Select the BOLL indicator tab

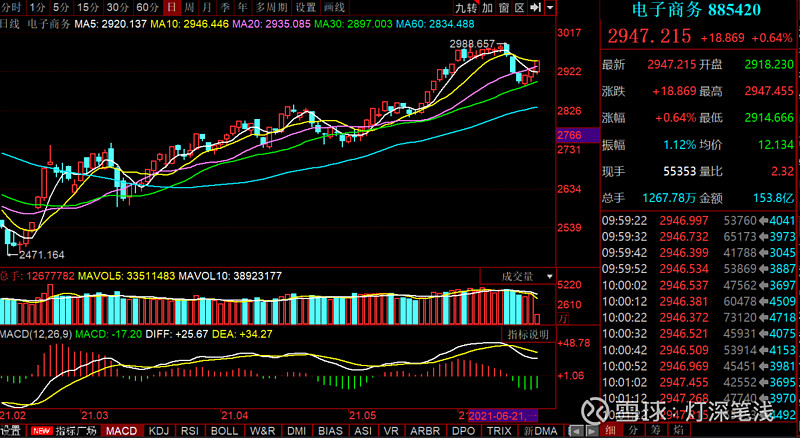(224, 431)
